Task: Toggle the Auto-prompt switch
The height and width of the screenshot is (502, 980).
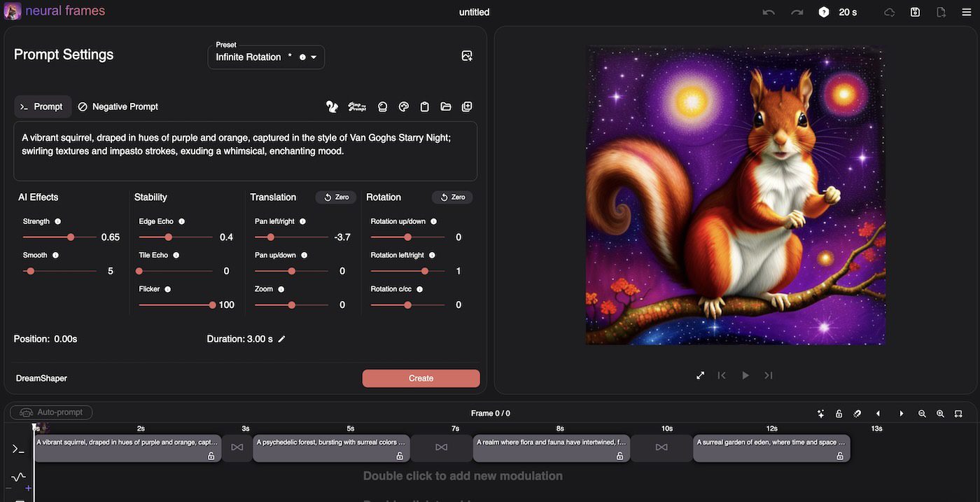Action: [x=50, y=412]
